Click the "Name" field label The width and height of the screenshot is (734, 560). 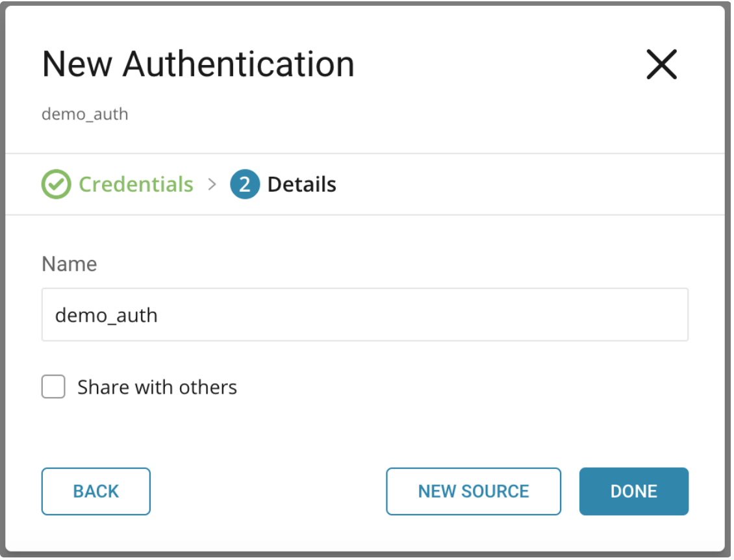70,264
